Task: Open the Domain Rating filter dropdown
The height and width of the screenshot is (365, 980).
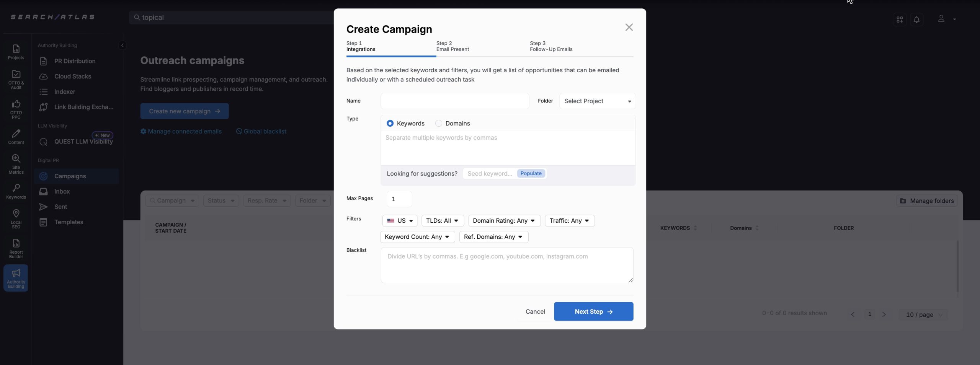Action: coord(504,221)
